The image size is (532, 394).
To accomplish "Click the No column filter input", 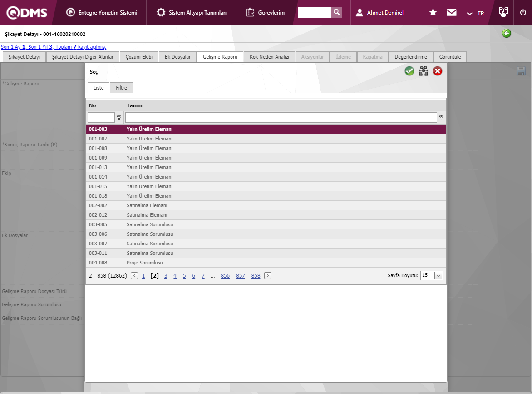I will (x=101, y=118).
